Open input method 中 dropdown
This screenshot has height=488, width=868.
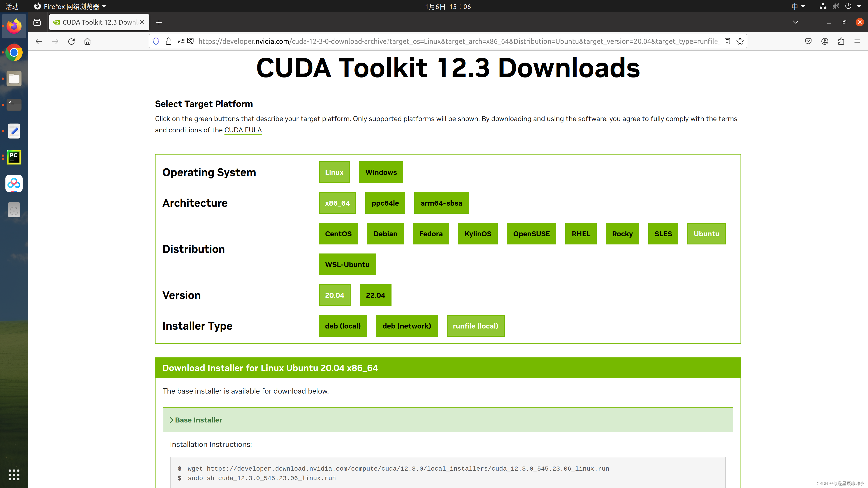[798, 6]
